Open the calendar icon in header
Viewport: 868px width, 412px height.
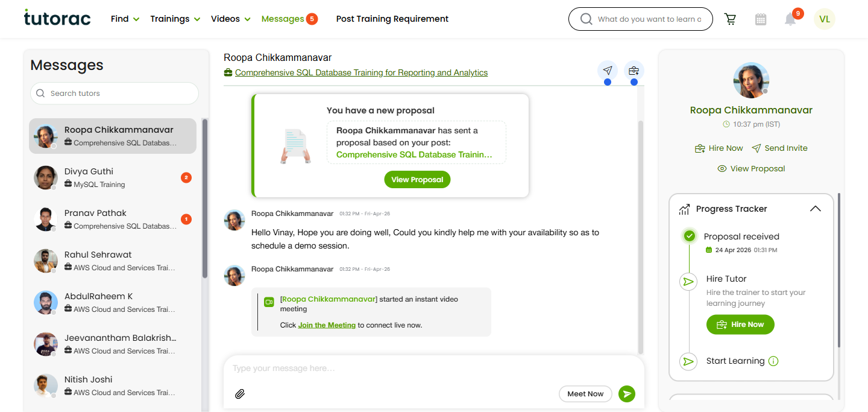coord(761,19)
